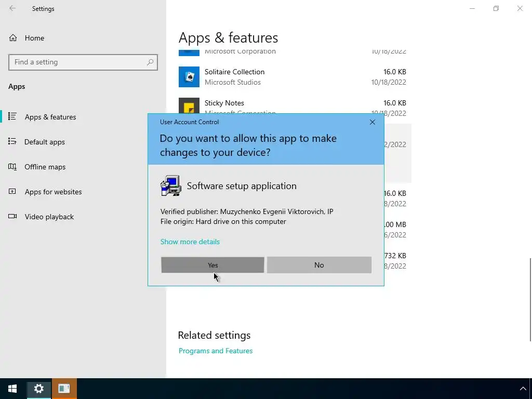Click the Home house icon
Viewport: 532px width, 399px height.
tap(13, 37)
